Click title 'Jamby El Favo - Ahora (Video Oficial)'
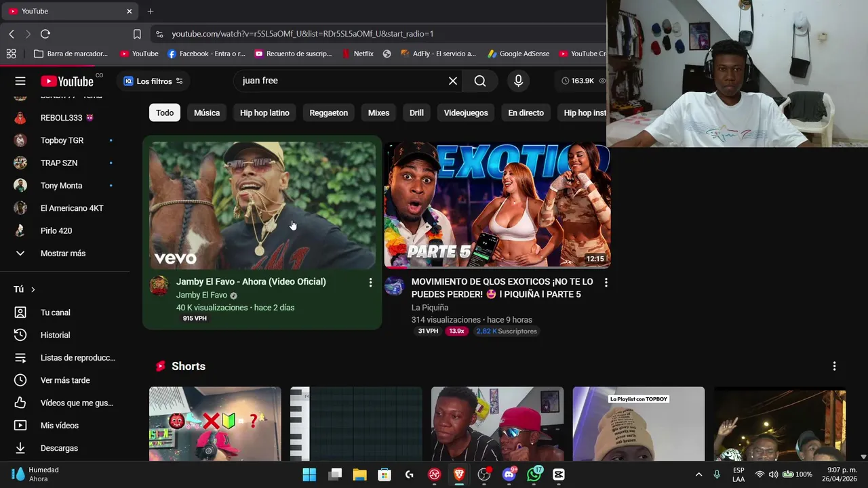 click(251, 281)
